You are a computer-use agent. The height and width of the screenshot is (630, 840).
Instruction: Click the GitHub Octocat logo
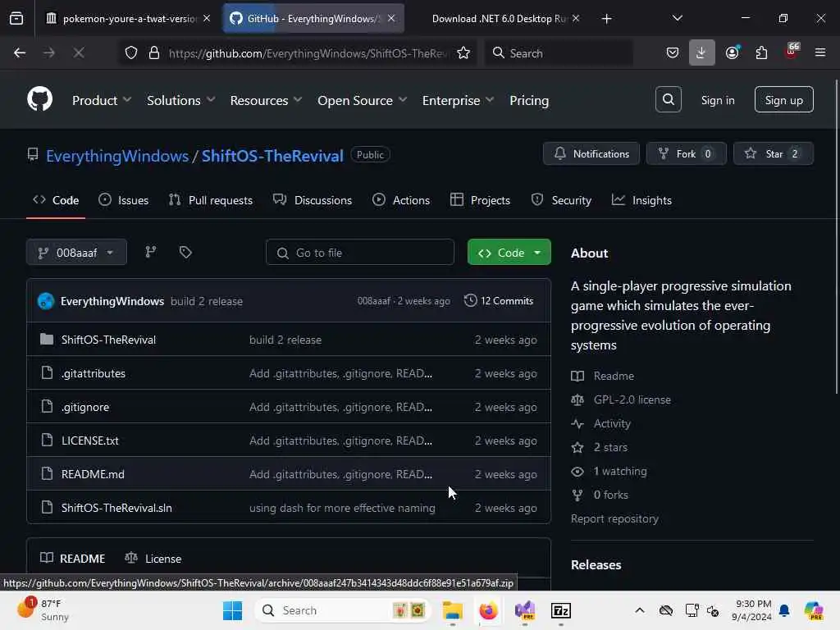[40, 99]
